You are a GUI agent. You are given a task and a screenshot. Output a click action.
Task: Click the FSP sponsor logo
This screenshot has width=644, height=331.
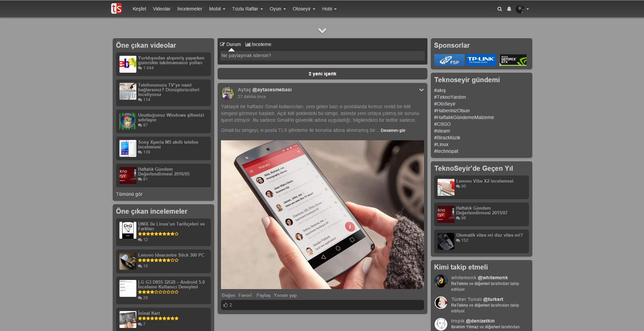449,60
